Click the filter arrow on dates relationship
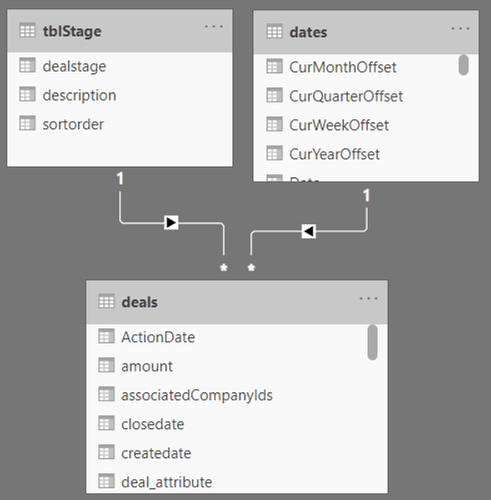491x500 pixels. click(x=309, y=231)
